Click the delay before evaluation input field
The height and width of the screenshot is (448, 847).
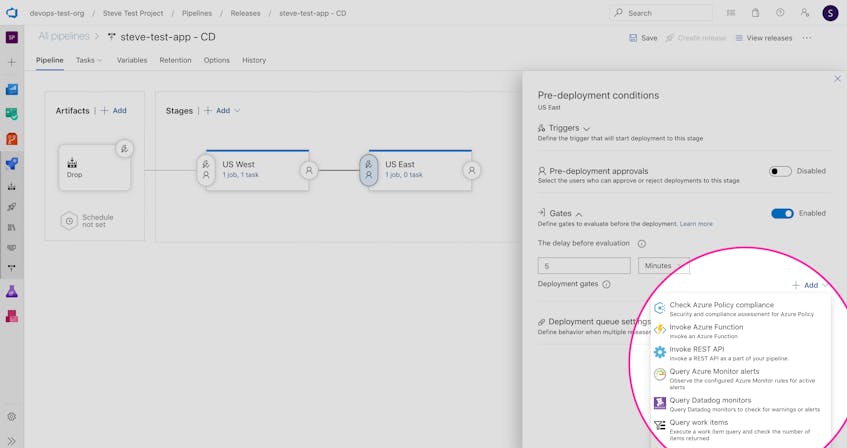(584, 266)
